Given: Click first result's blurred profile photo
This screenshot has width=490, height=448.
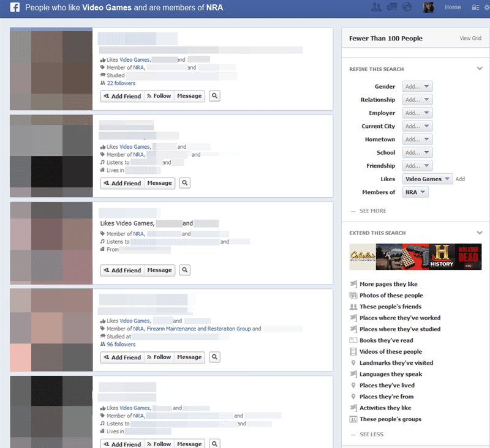Looking at the screenshot, I should (51, 69).
